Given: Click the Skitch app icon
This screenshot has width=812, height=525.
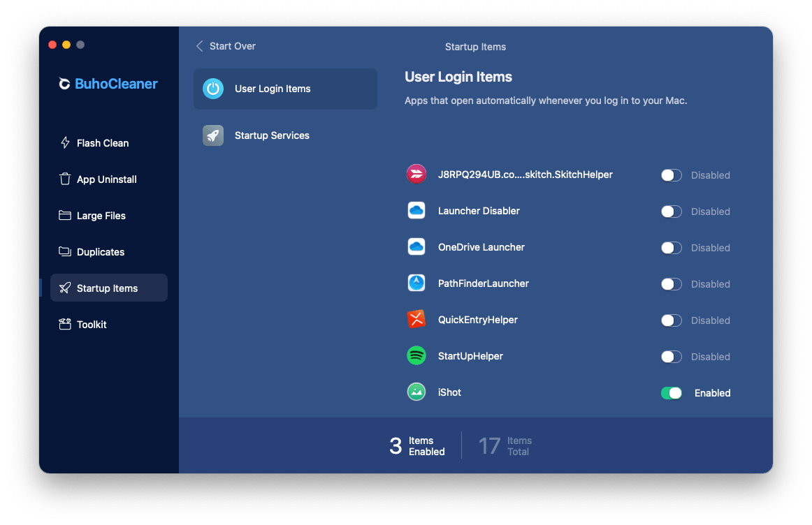Looking at the screenshot, I should (x=416, y=175).
